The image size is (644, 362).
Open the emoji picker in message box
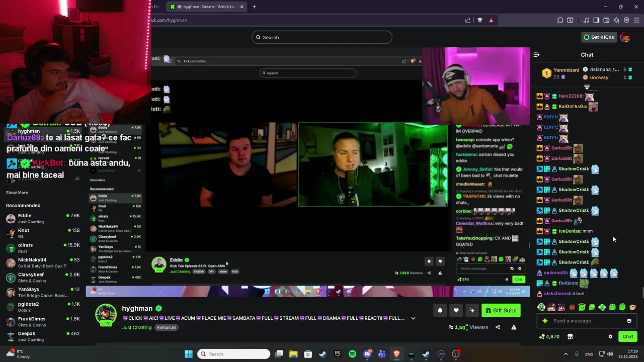click(629, 321)
